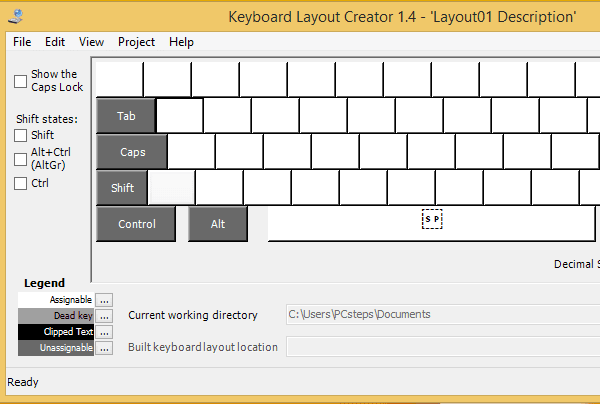Click the Unassignable dark gray swatch
Screen dimensions: 600x404
56,348
